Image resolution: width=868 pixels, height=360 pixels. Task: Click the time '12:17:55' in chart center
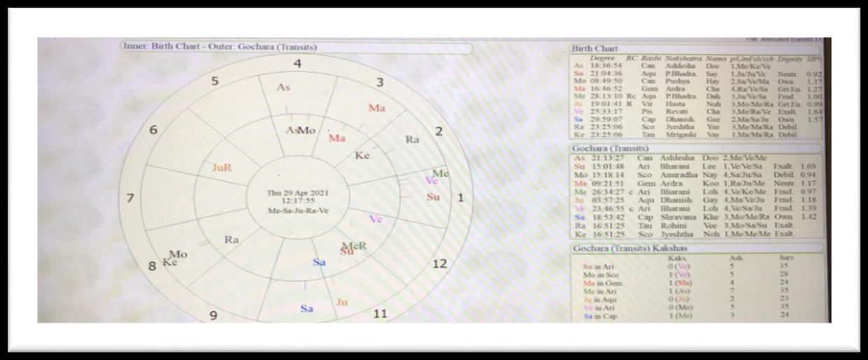pyautogui.click(x=297, y=201)
